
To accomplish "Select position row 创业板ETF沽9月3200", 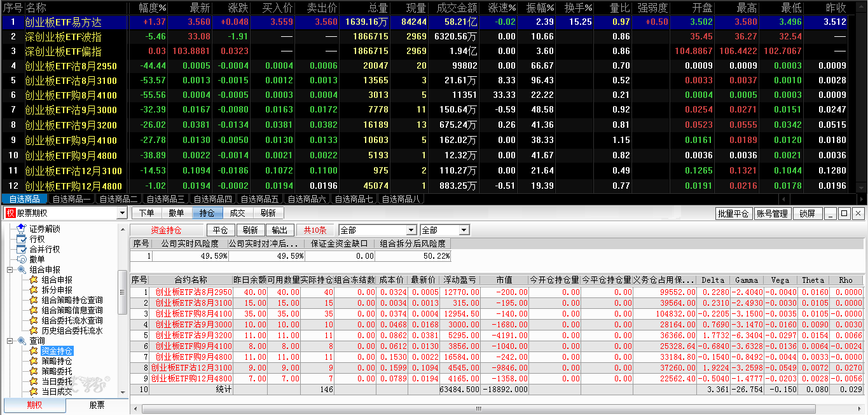I will click(x=497, y=335).
